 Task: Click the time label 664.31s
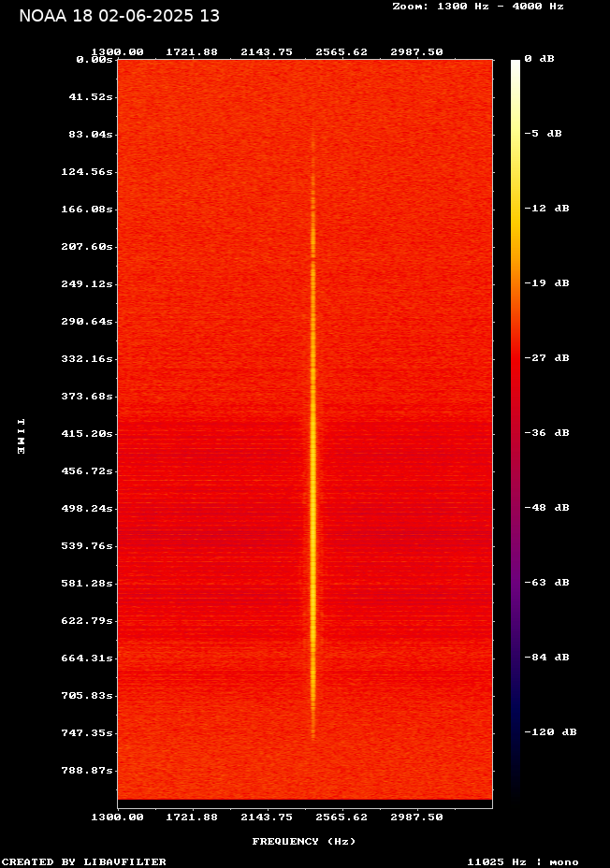[87, 658]
